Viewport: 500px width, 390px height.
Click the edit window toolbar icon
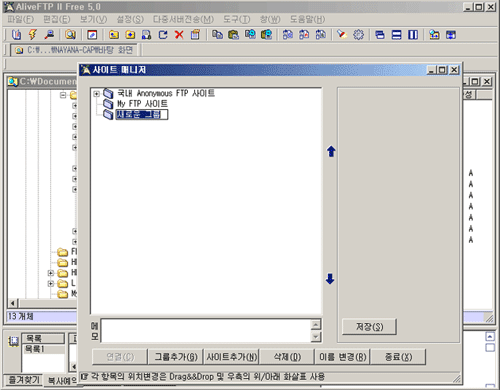[92, 35]
